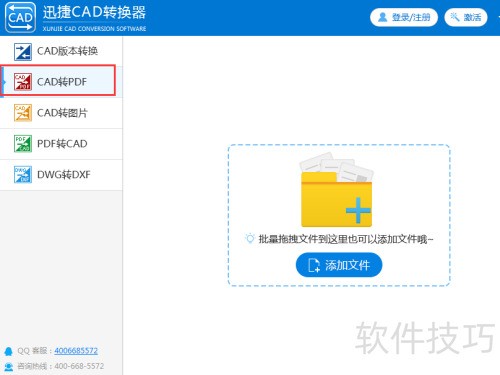Click the QQ customer service bell icon
The image size is (500, 375).
coord(8,351)
